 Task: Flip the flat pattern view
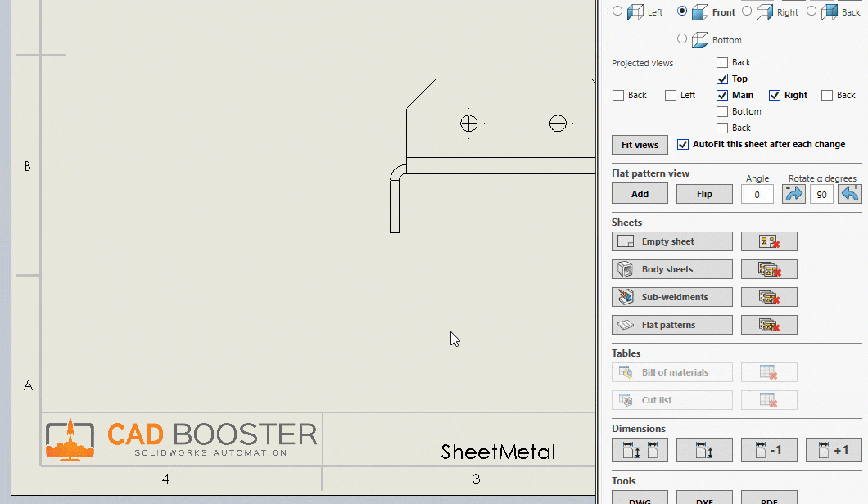pyautogui.click(x=704, y=194)
